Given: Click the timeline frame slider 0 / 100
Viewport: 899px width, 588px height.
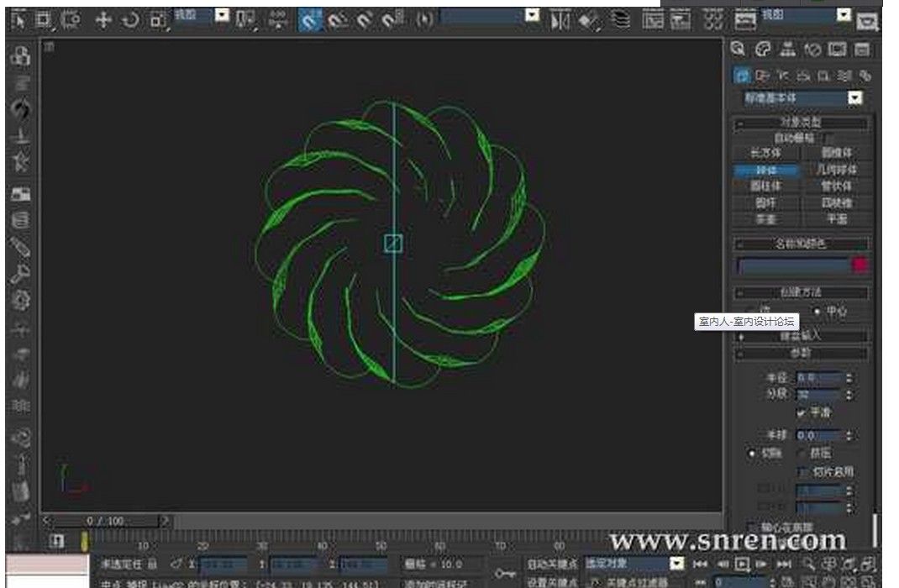Looking at the screenshot, I should (106, 521).
